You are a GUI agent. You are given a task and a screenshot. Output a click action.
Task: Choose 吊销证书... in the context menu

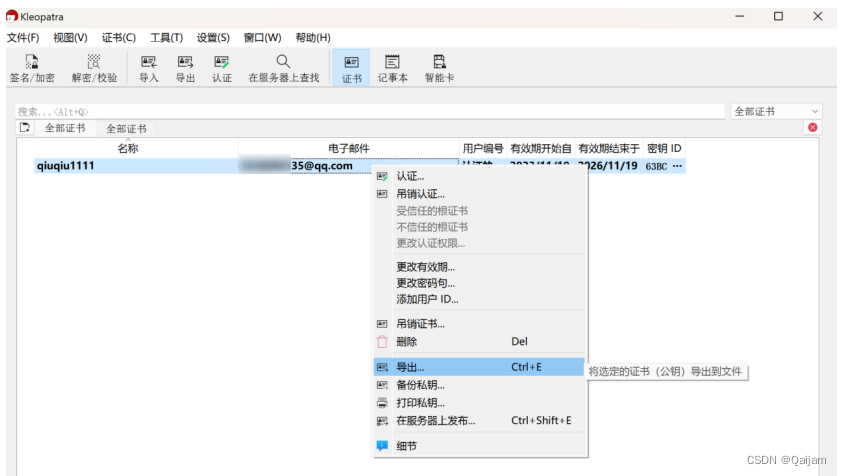478,324
